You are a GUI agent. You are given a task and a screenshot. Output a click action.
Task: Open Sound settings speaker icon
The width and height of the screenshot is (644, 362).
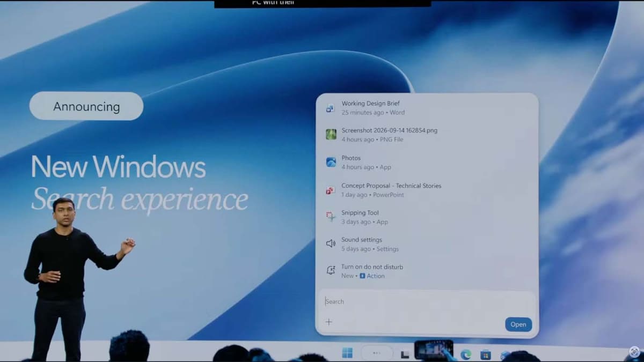(331, 244)
